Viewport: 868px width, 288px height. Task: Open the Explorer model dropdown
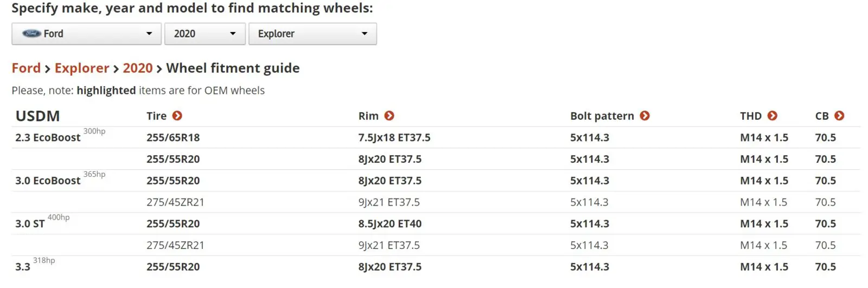[312, 34]
